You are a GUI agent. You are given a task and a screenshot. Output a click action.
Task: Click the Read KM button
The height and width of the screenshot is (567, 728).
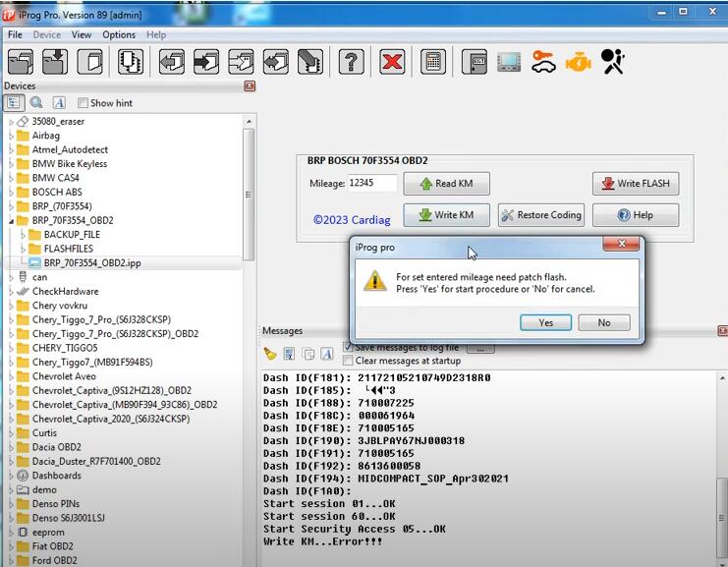tap(446, 184)
